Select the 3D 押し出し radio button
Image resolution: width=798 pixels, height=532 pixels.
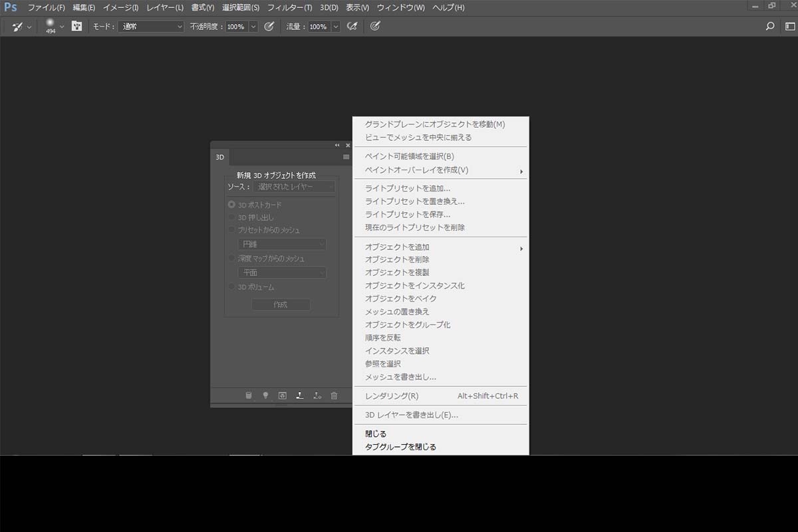pos(231,217)
